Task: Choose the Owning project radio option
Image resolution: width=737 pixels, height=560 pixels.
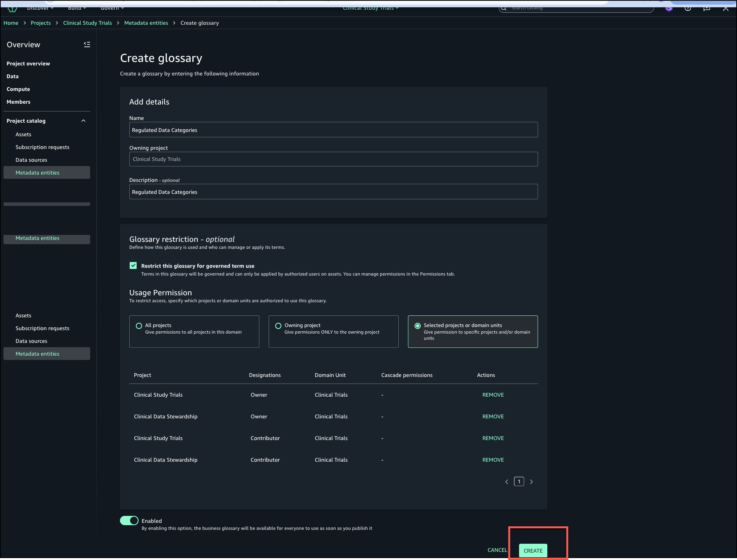Action: pyautogui.click(x=278, y=326)
